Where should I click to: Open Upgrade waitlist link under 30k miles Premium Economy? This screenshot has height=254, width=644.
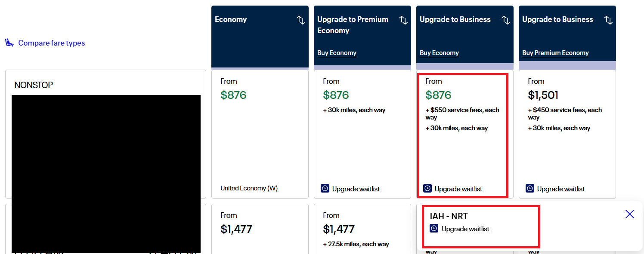[x=356, y=189]
